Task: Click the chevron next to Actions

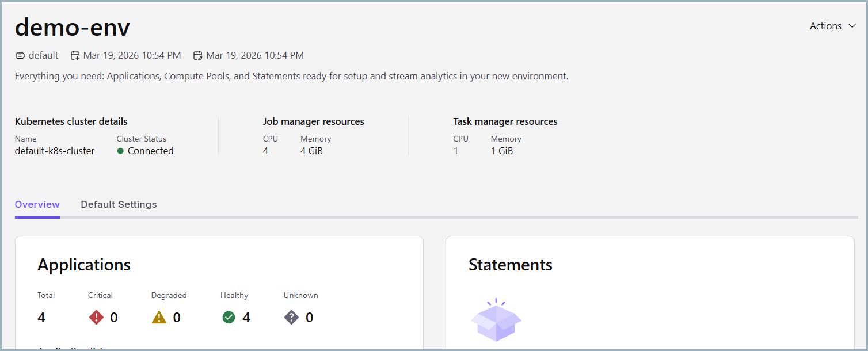Action: pyautogui.click(x=852, y=26)
